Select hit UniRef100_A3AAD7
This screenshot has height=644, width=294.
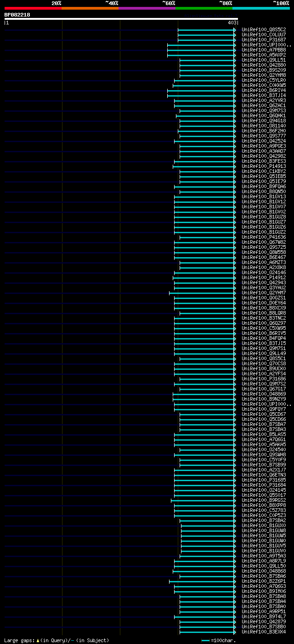point(264,151)
